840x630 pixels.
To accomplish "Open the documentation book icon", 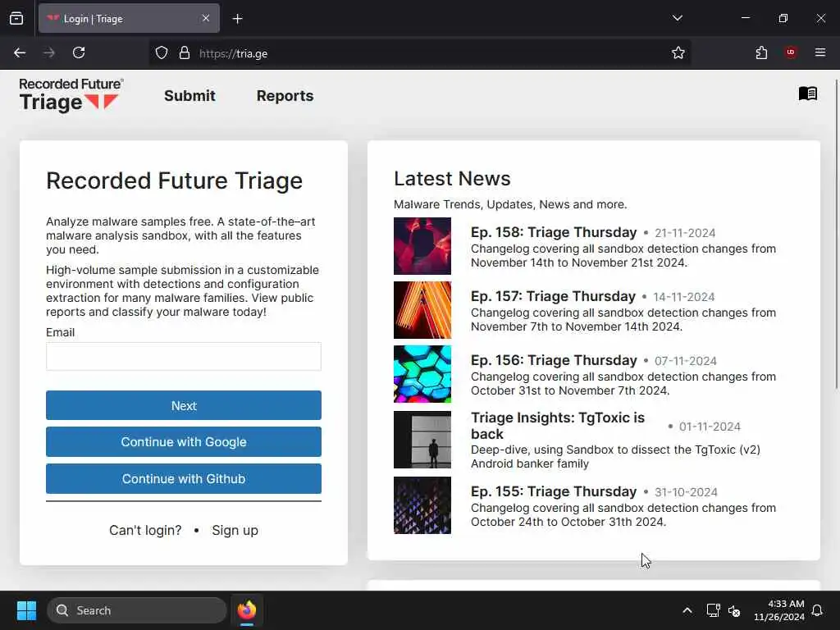I will click(x=807, y=94).
